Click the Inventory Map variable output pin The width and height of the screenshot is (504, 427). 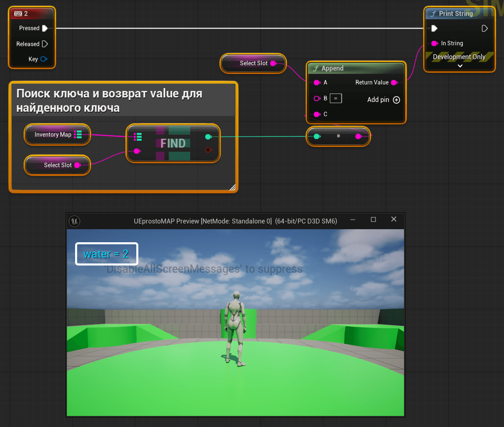click(78, 135)
